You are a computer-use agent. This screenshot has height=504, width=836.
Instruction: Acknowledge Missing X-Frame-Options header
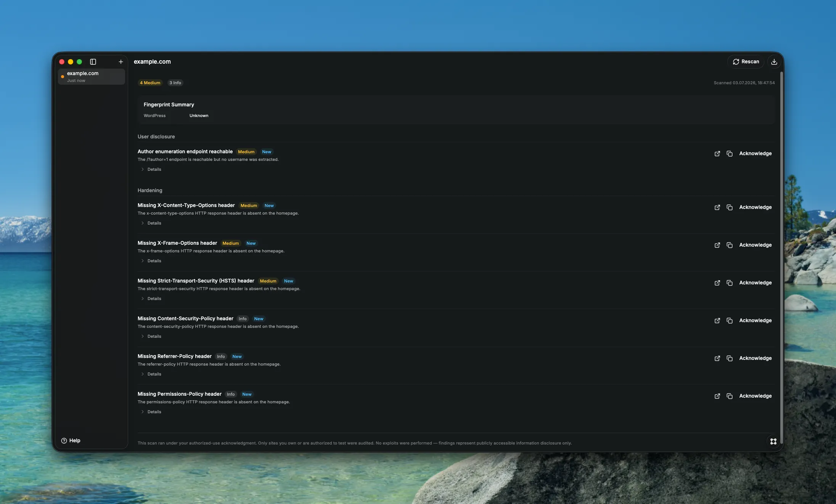click(x=756, y=245)
